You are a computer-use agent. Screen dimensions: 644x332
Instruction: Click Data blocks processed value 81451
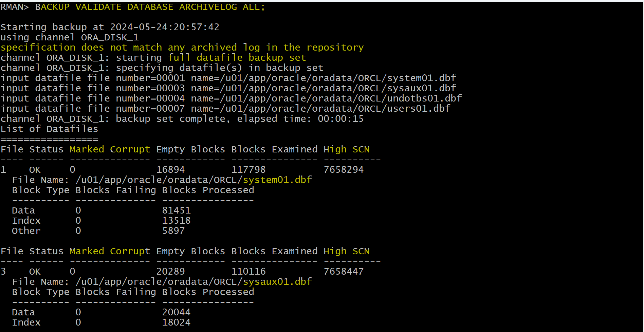(x=176, y=210)
